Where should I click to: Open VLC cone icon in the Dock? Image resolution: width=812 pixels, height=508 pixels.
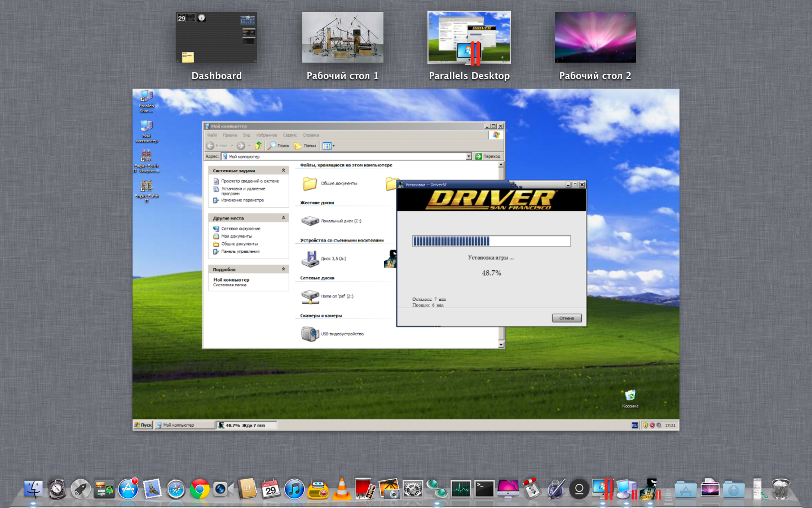[x=342, y=489]
